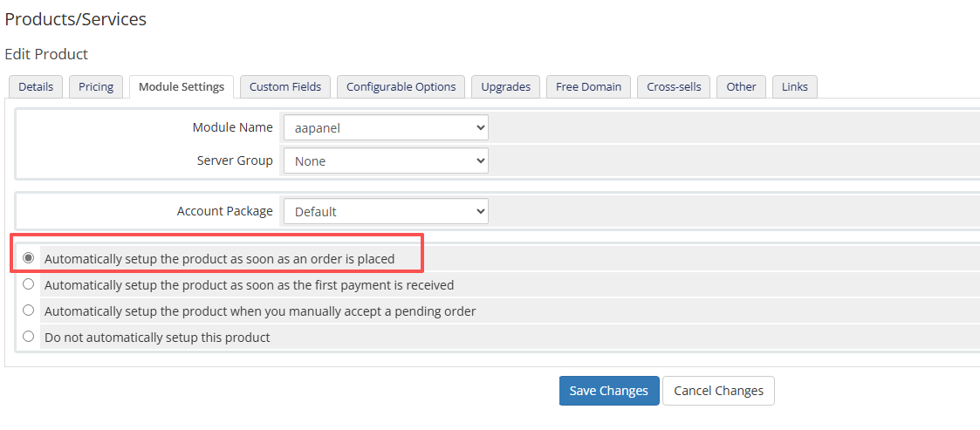980x430 pixels.
Task: Select setup as soon as order is placed
Action: 29,258
